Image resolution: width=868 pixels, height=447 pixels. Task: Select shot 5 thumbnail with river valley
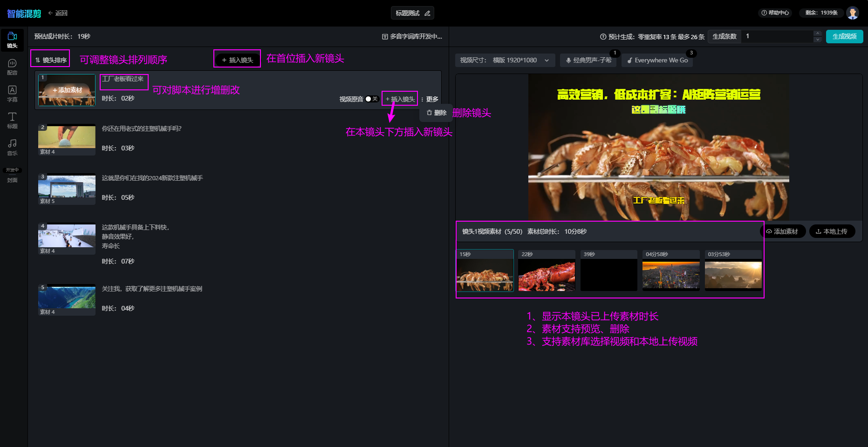coord(67,300)
